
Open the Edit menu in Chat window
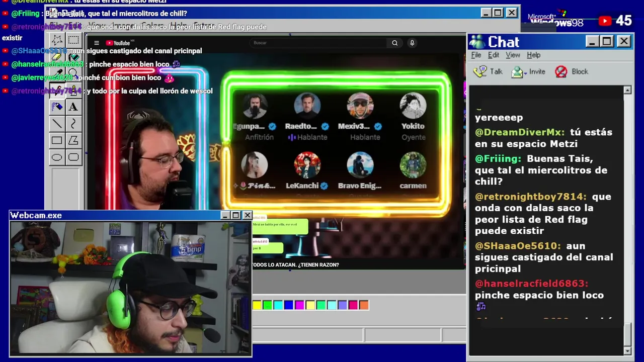494,55
